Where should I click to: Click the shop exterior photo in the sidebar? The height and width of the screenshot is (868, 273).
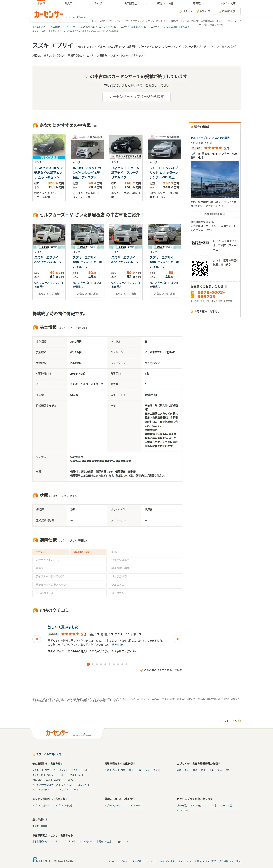pyautogui.click(x=214, y=180)
